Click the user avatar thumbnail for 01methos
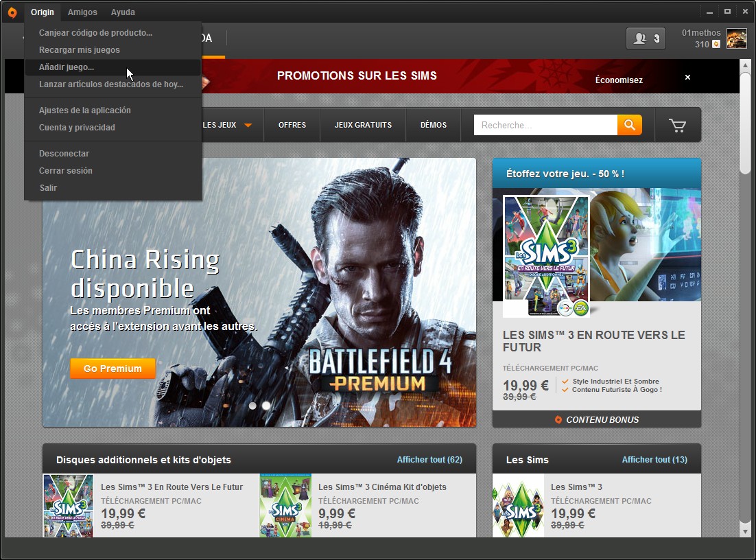This screenshot has height=560, width=756. 737,38
